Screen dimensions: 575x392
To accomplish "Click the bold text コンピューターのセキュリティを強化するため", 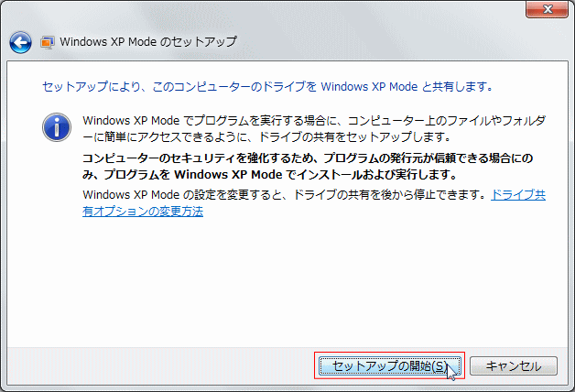I will pyautogui.click(x=200, y=158).
